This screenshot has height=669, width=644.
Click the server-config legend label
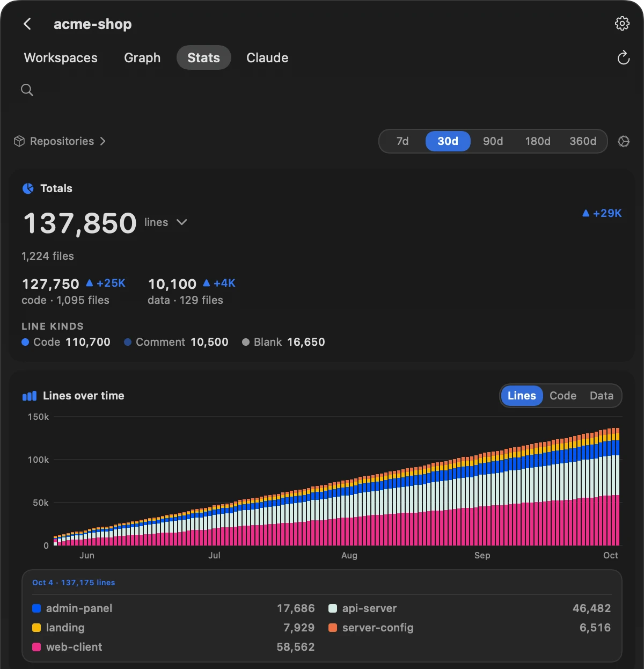(x=378, y=628)
